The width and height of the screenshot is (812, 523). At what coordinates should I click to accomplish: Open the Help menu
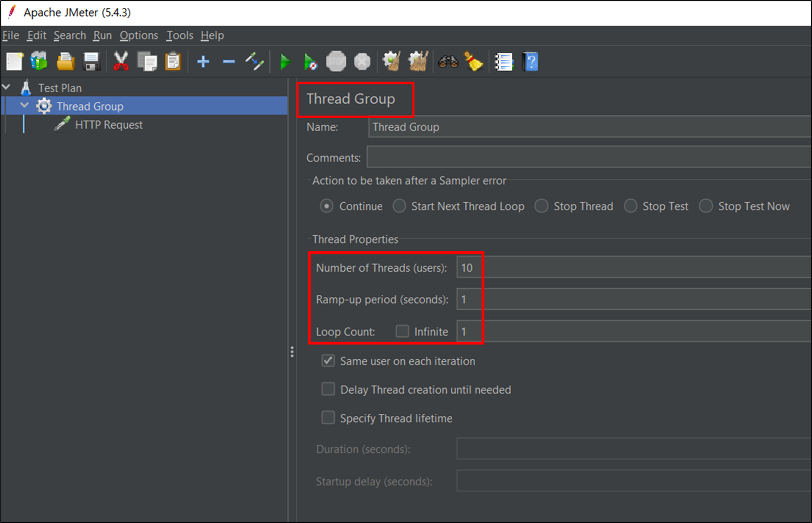click(x=212, y=36)
